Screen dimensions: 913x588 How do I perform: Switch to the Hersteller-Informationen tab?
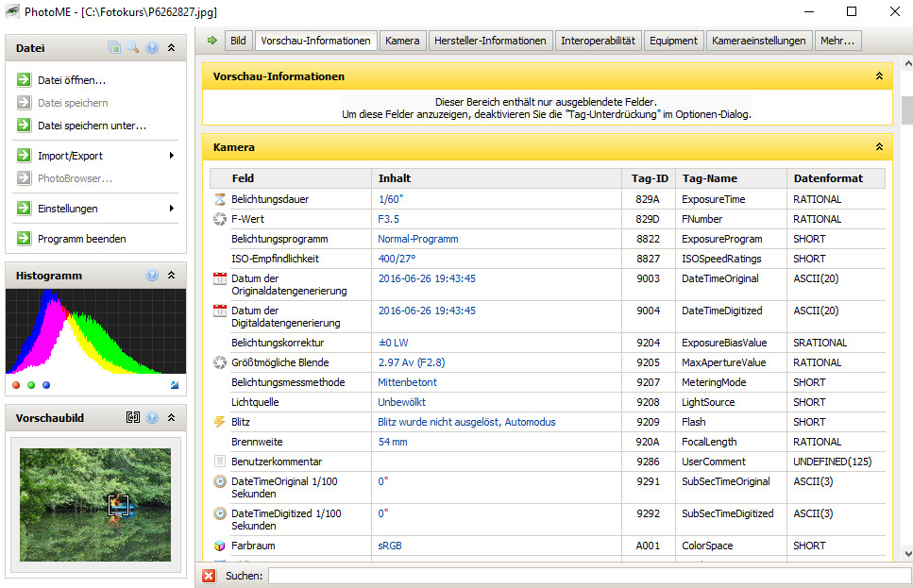pyautogui.click(x=490, y=41)
